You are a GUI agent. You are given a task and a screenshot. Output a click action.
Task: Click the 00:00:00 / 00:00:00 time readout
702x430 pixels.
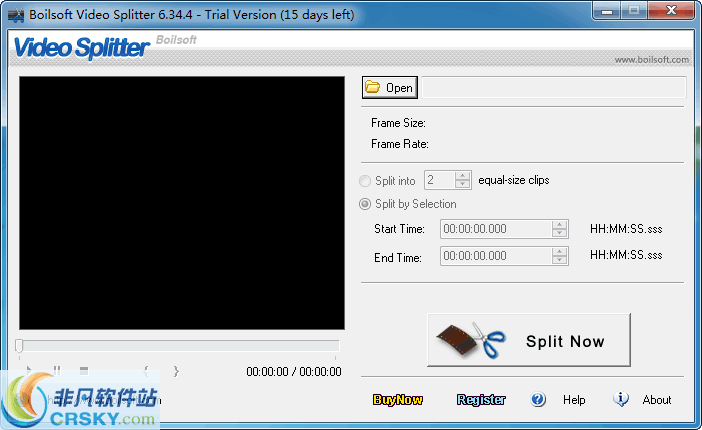(x=294, y=371)
